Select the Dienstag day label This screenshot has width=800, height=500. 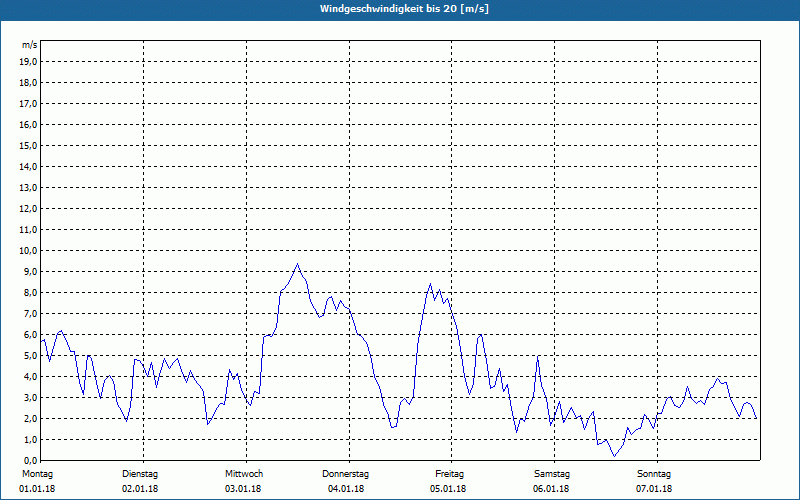coord(140,473)
